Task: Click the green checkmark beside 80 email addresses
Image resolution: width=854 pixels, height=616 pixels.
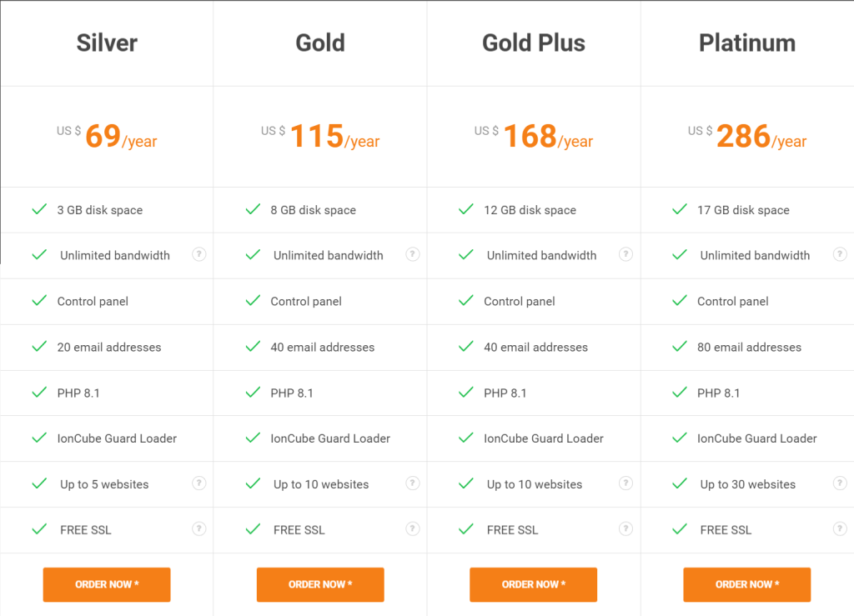Action: coord(679,347)
